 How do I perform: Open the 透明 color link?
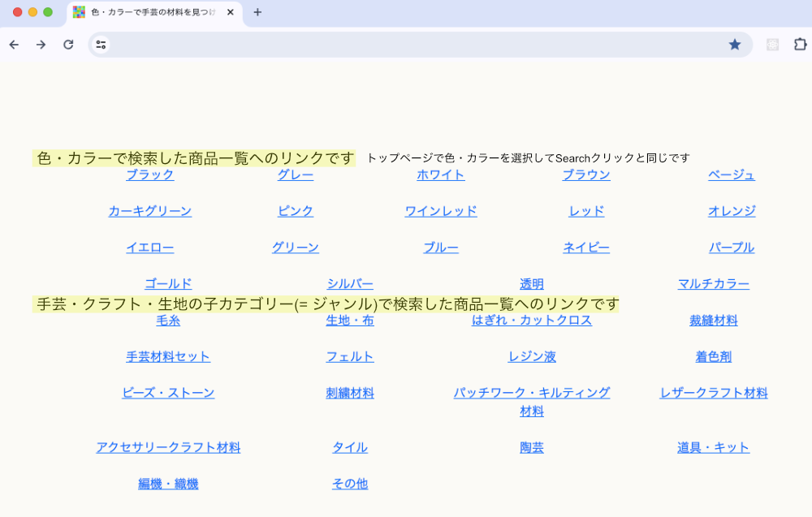(x=532, y=284)
